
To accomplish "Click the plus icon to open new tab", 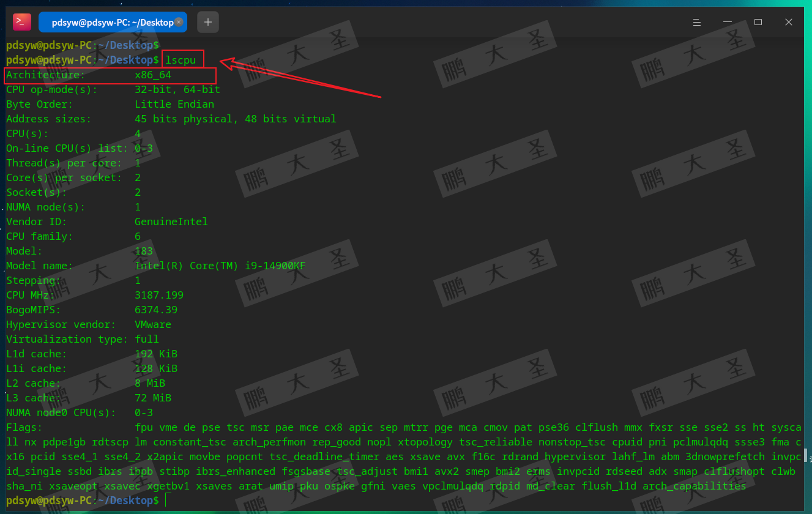I will coord(207,21).
